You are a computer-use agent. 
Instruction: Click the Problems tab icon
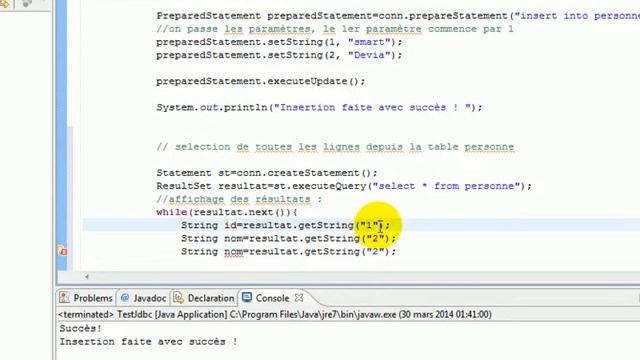(64, 298)
